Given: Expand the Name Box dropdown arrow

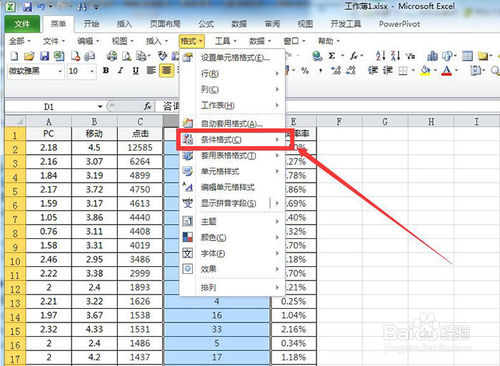Looking at the screenshot, I should click(100, 107).
